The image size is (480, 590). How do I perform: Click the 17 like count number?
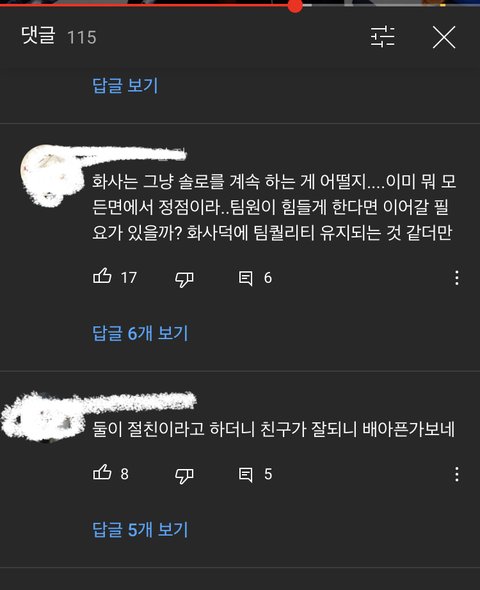[x=129, y=278]
